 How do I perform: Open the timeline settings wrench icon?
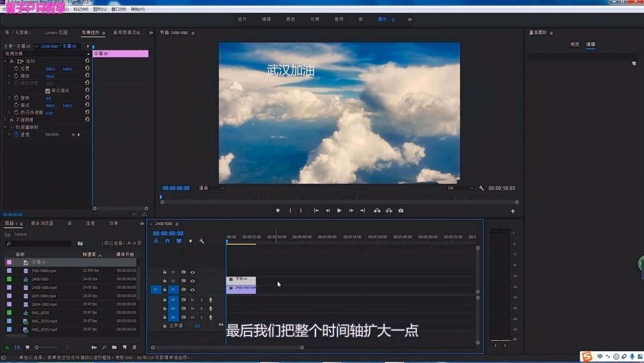202,241
